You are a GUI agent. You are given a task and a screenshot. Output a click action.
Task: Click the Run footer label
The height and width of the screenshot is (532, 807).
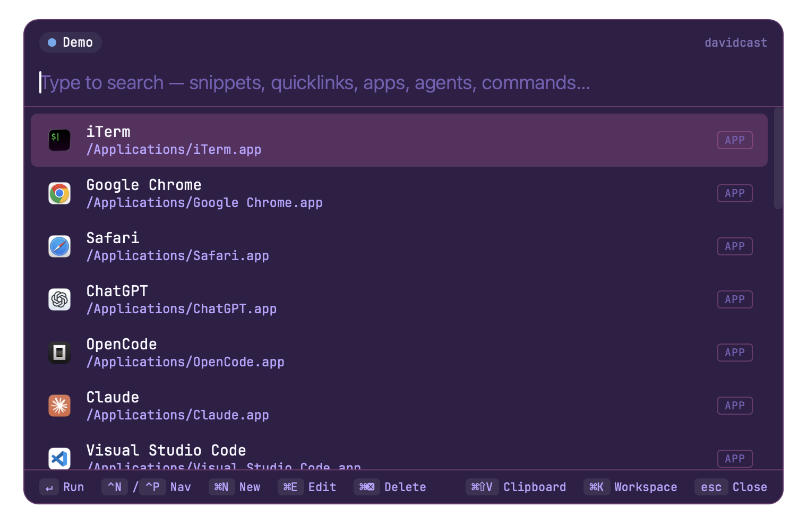pos(73,487)
